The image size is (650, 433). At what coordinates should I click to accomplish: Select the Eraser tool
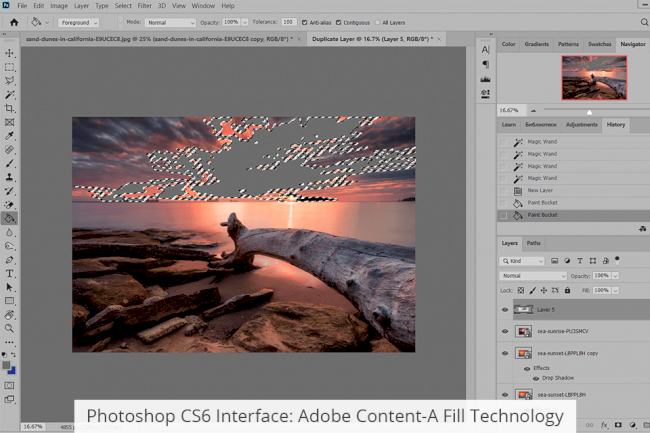pos(9,205)
